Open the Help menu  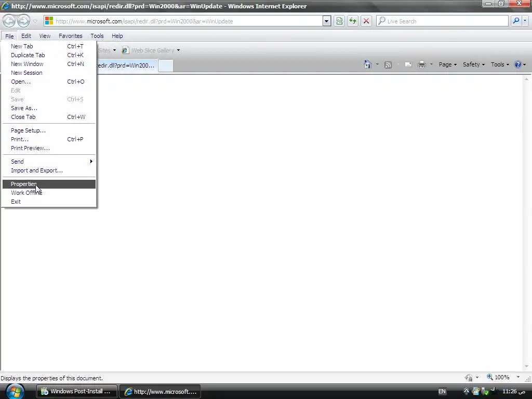[x=117, y=36]
